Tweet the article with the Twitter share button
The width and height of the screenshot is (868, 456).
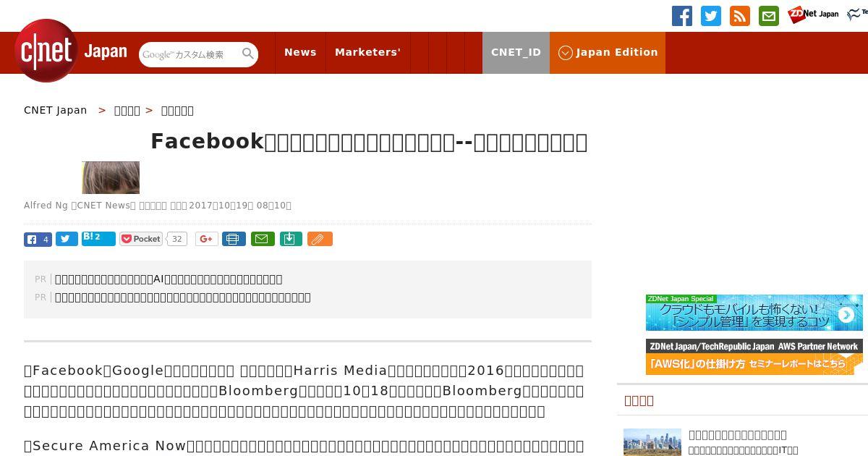pyautogui.click(x=67, y=239)
